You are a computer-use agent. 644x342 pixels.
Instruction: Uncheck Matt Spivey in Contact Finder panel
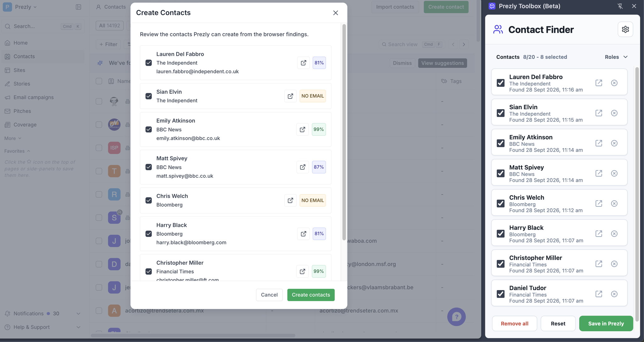coord(500,173)
